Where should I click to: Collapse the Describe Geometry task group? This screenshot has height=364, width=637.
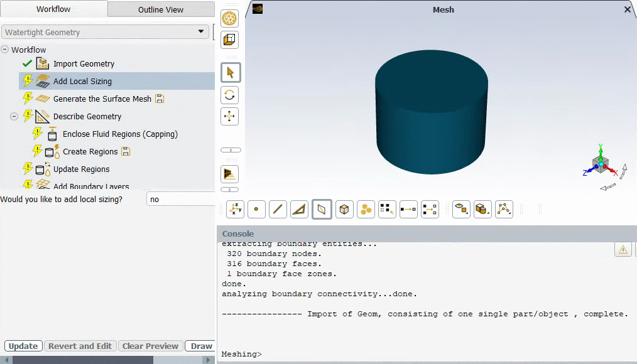(x=14, y=116)
